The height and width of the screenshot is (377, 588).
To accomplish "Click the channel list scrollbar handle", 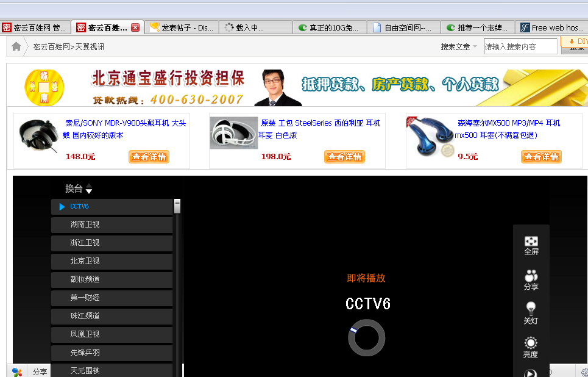I will pyautogui.click(x=177, y=206).
